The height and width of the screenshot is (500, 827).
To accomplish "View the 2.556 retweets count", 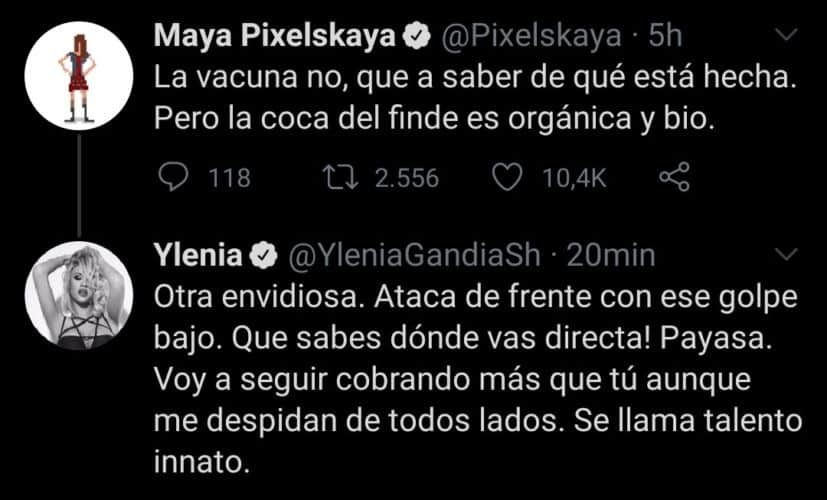I will [x=407, y=178].
